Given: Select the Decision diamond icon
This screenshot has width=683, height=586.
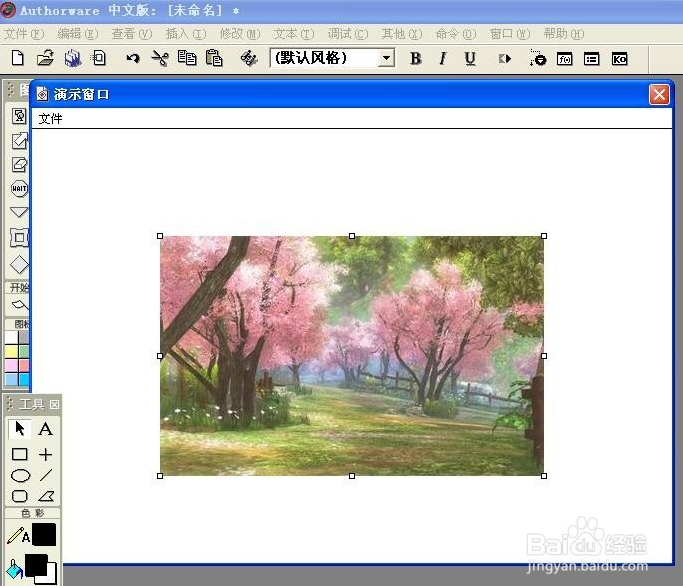Looking at the screenshot, I should [19, 264].
